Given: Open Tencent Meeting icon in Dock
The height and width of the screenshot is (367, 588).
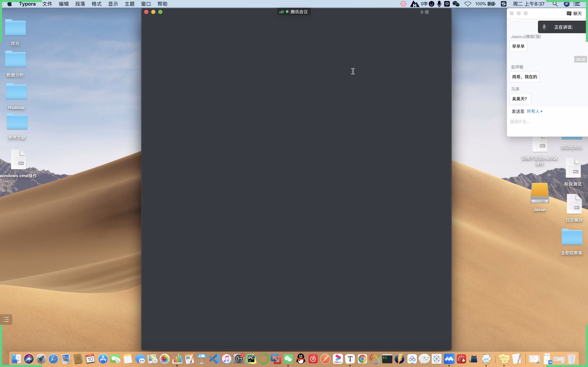Looking at the screenshot, I should [449, 359].
